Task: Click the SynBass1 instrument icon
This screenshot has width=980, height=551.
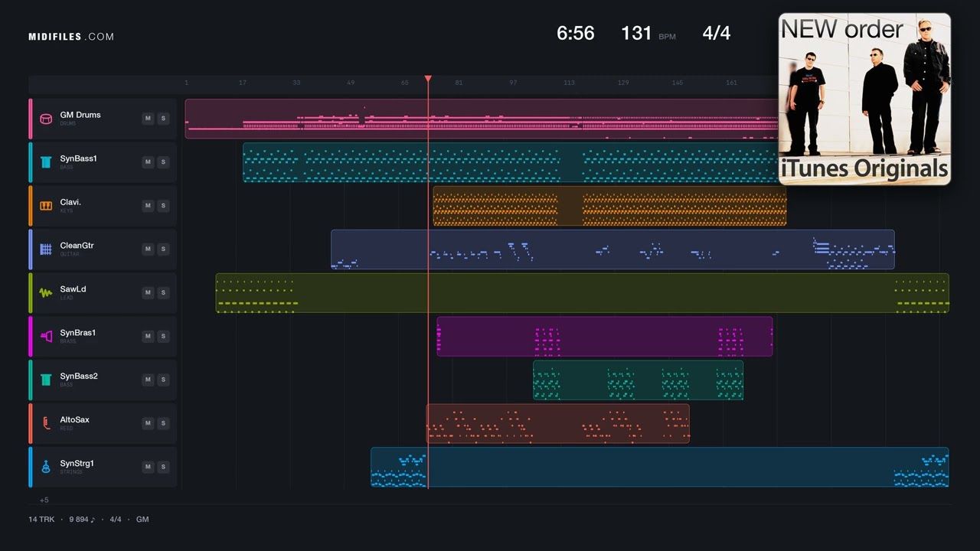Action: click(x=46, y=162)
